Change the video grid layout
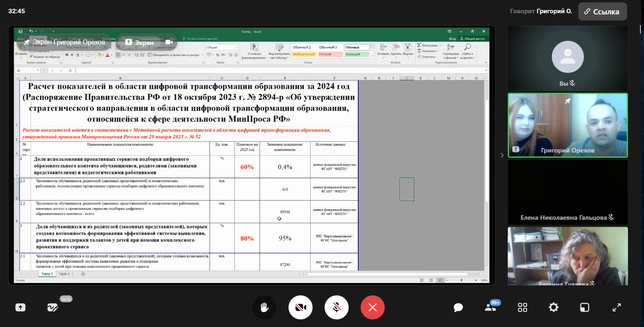644x327 pixels. coord(522,307)
